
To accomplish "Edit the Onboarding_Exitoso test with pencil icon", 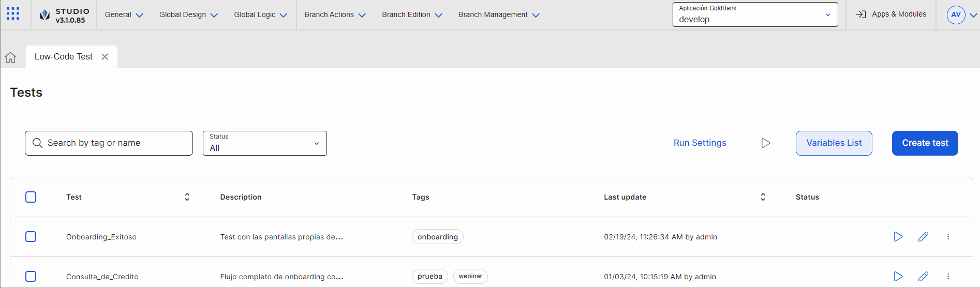I will click(923, 237).
